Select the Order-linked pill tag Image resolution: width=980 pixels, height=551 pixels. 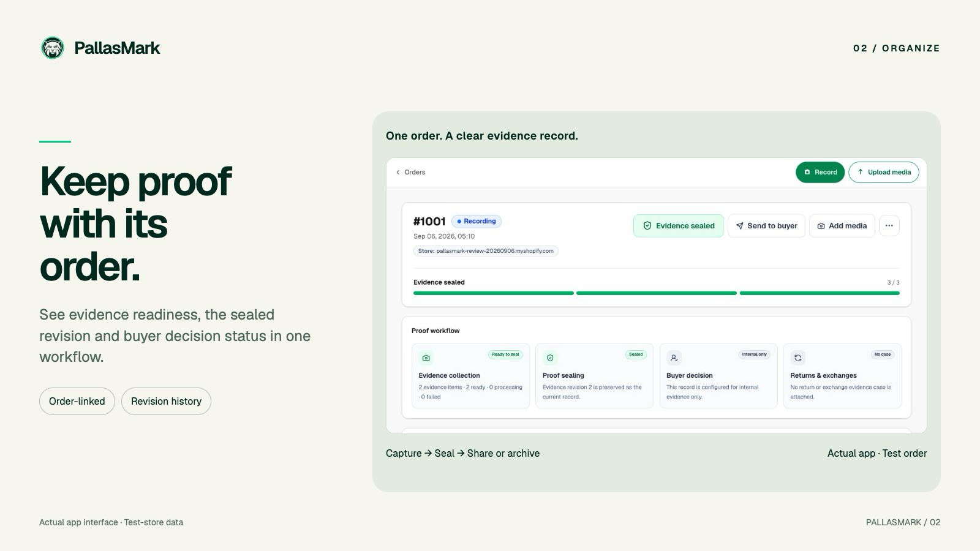coord(77,402)
